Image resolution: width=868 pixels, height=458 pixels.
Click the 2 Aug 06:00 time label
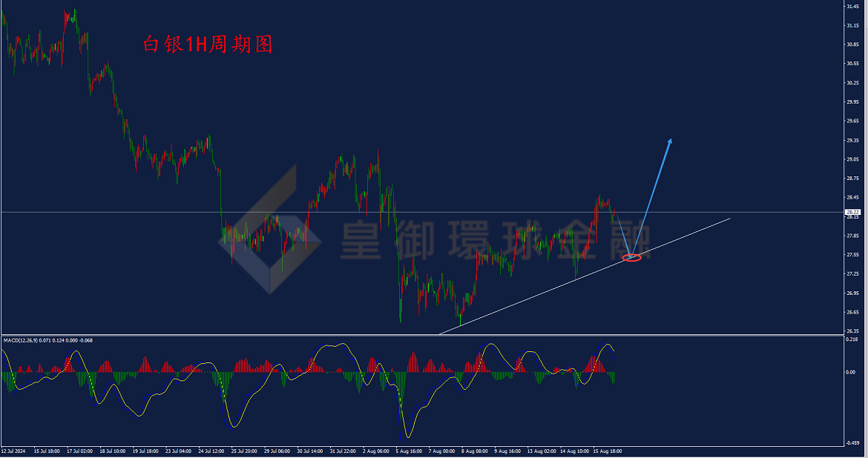376,451
